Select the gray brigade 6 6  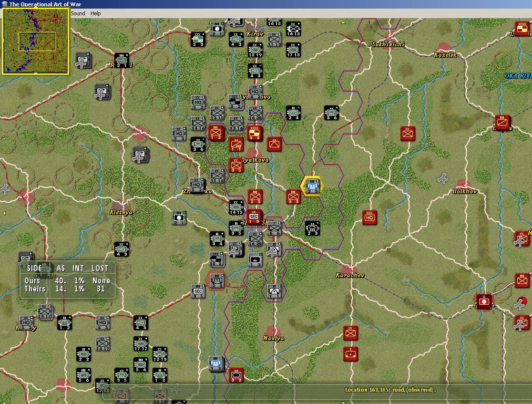pos(274,228)
